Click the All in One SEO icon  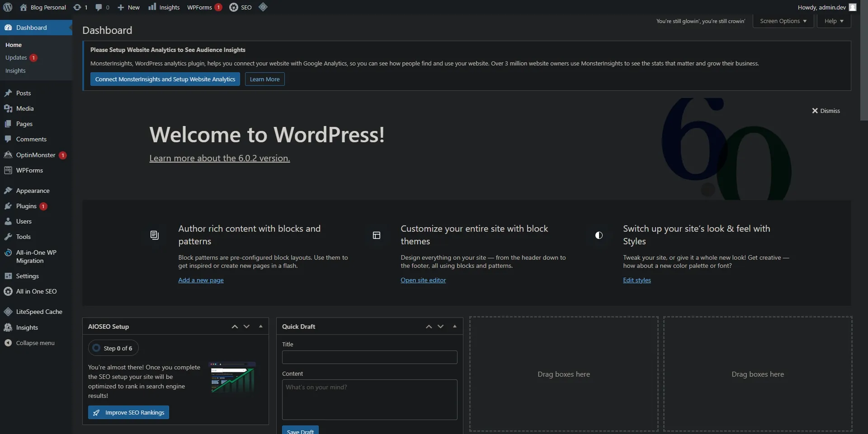point(8,291)
